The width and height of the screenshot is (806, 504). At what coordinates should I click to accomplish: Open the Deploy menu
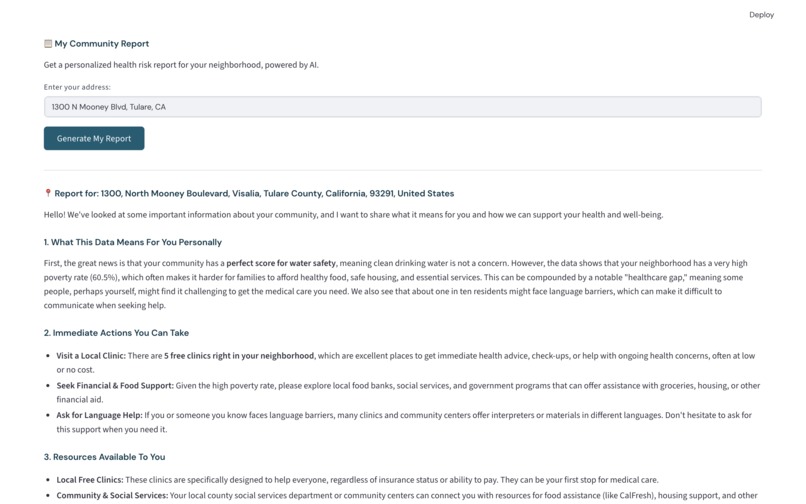761,15
